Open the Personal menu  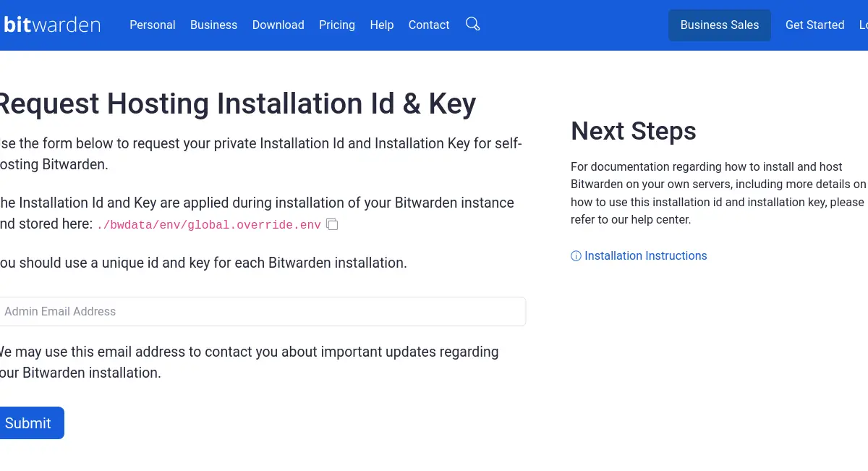(153, 25)
